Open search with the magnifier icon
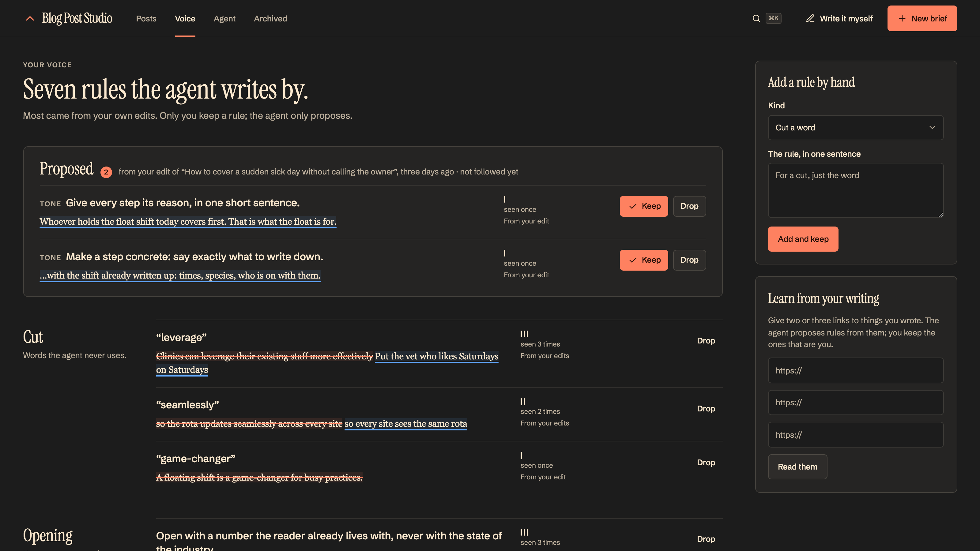This screenshot has width=980, height=551. click(x=756, y=18)
